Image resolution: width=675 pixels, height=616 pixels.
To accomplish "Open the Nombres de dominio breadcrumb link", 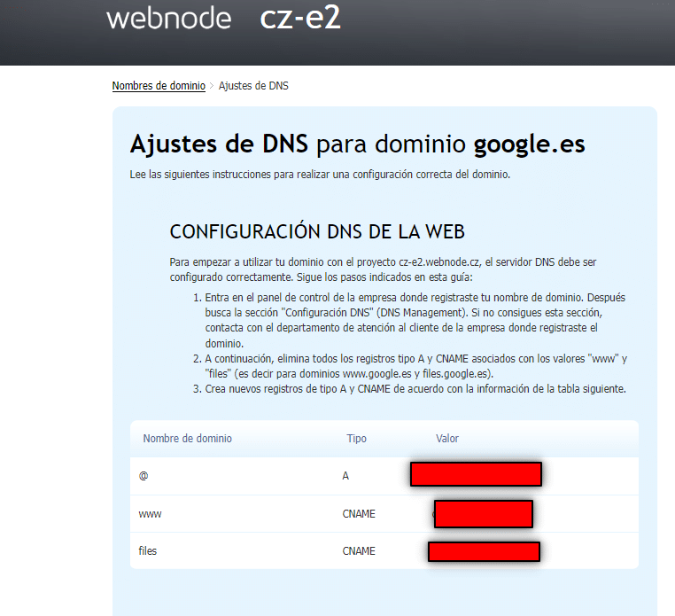I will [159, 86].
